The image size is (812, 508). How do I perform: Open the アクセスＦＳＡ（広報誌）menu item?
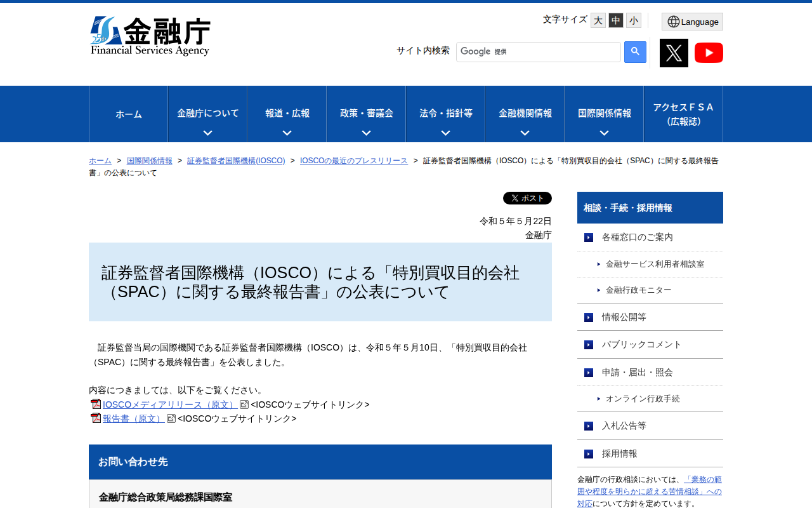pos(683,114)
